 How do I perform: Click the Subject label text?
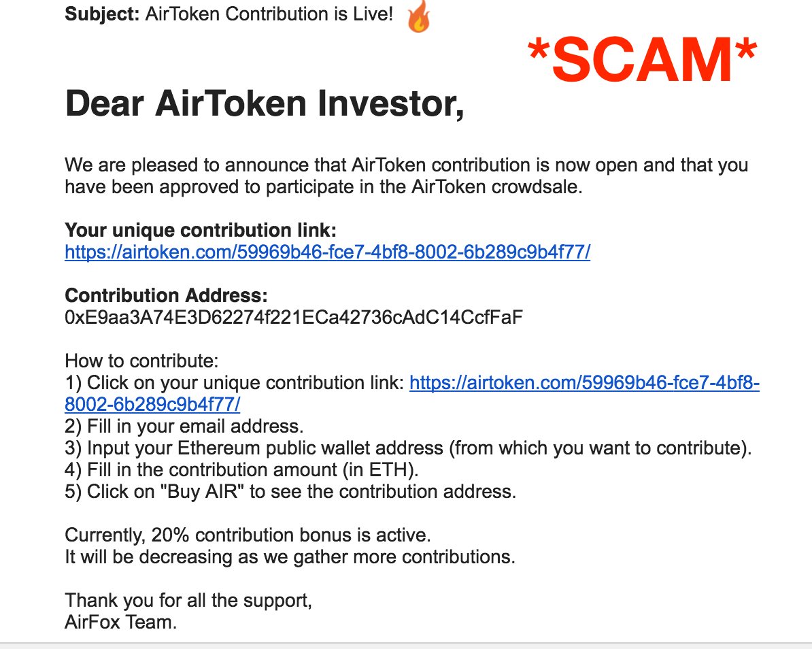pos(102,14)
